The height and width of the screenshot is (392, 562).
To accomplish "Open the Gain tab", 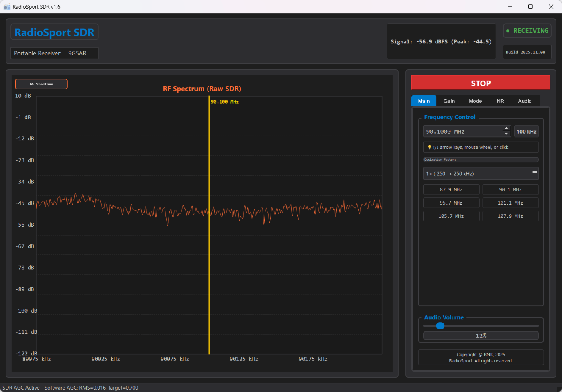I will 449,101.
